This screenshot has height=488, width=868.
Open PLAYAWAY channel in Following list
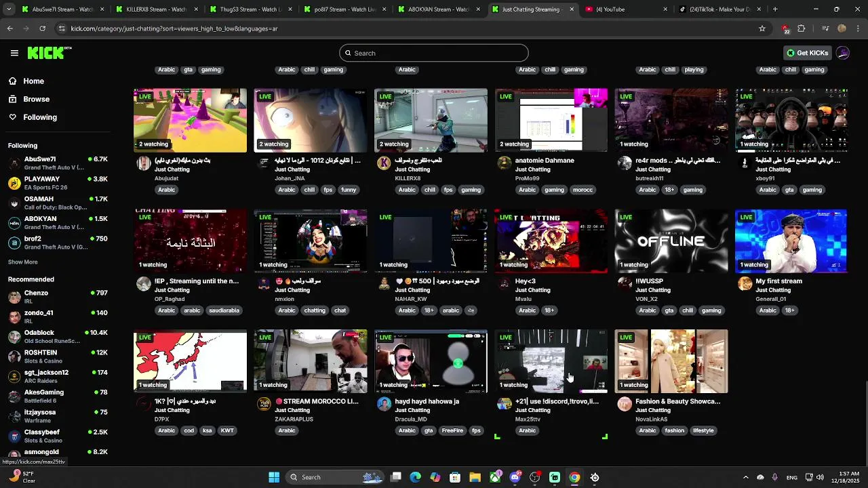(x=58, y=183)
